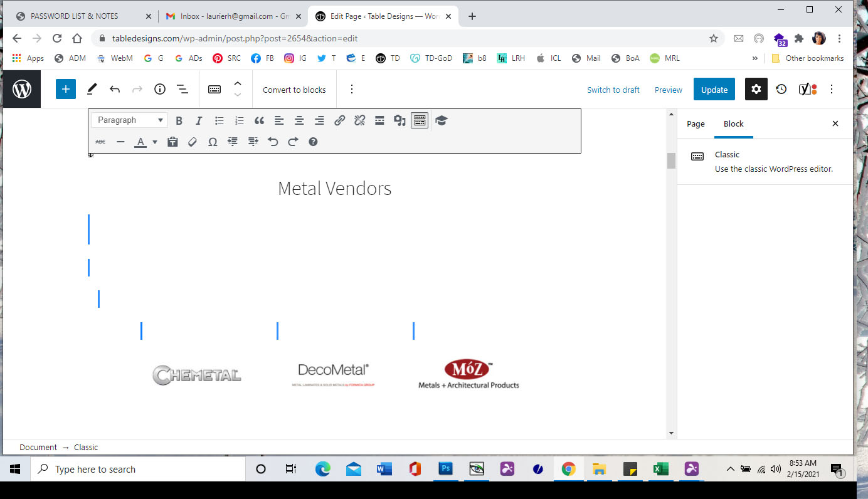Click Convert to blocks
Viewport: 868px width, 499px height.
click(294, 90)
